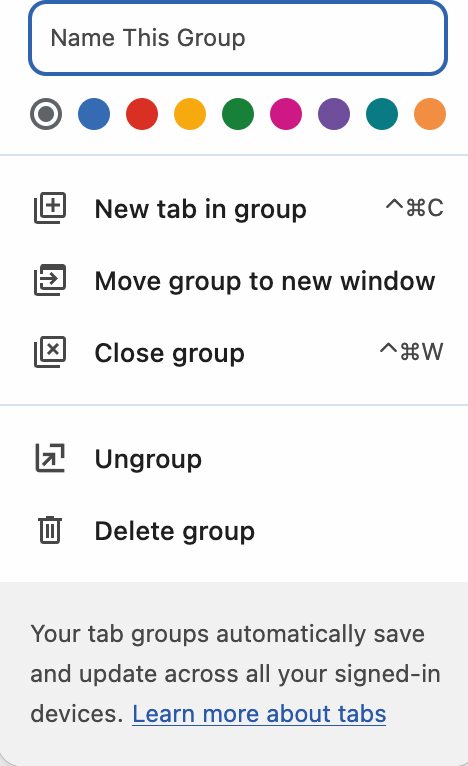Click the Ungroup arrow icon

point(50,458)
